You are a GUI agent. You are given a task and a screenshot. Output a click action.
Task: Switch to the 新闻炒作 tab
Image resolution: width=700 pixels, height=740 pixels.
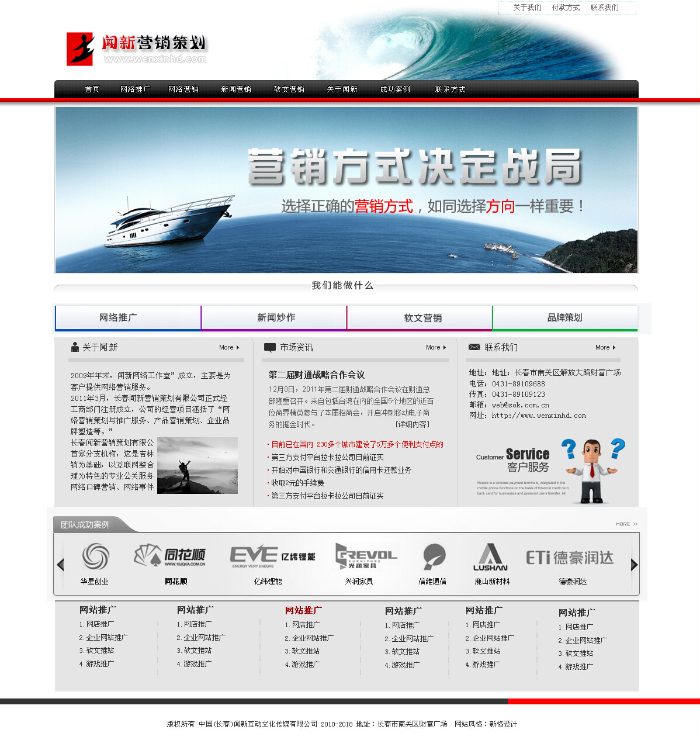(x=276, y=317)
